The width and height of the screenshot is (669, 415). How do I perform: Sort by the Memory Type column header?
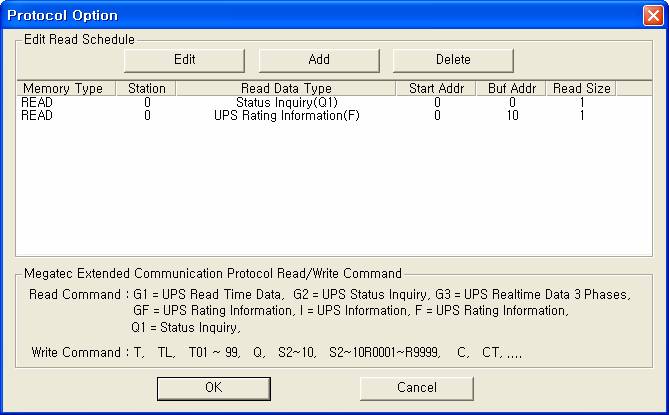pyautogui.click(x=62, y=89)
